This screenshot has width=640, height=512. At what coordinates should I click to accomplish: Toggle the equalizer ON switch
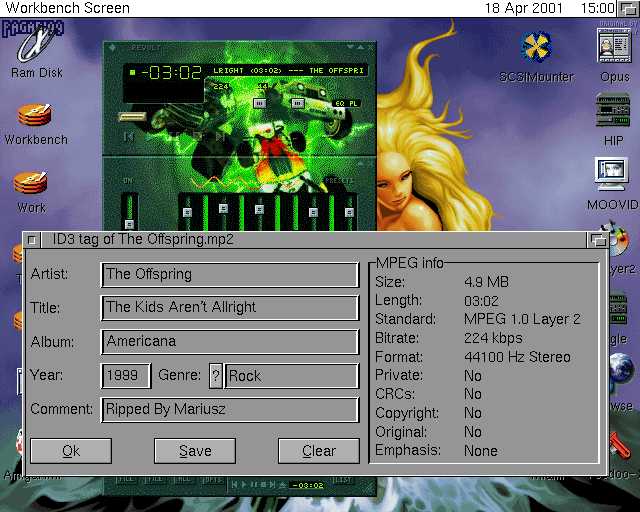tap(127, 180)
